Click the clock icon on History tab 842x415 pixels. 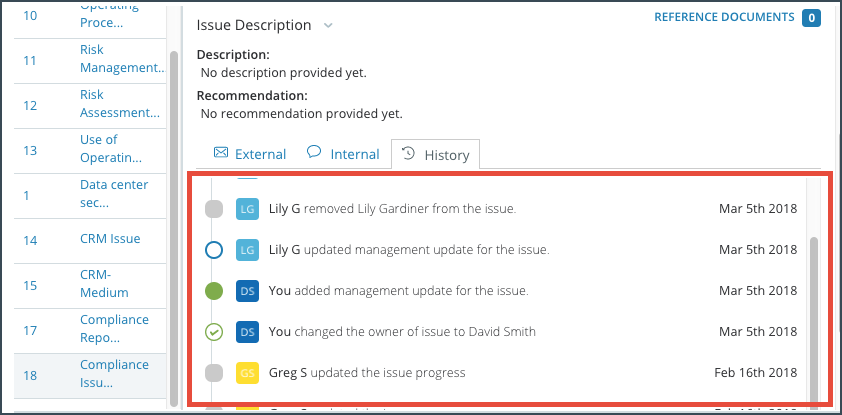409,154
